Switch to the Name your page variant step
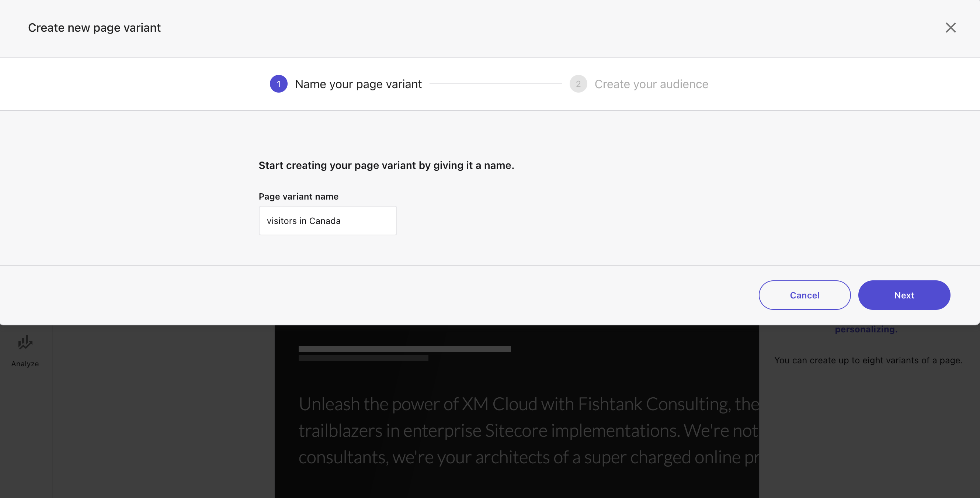This screenshot has width=980, height=498. pos(358,84)
